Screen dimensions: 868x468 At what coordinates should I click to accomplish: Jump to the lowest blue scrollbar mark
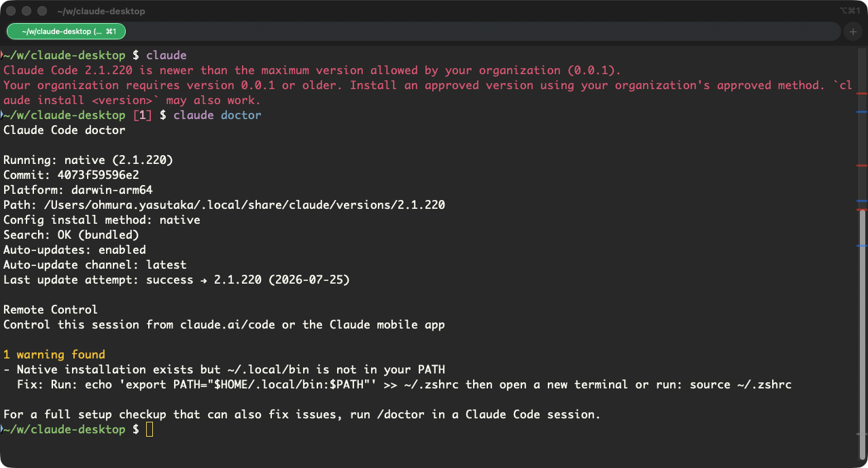tap(862, 246)
